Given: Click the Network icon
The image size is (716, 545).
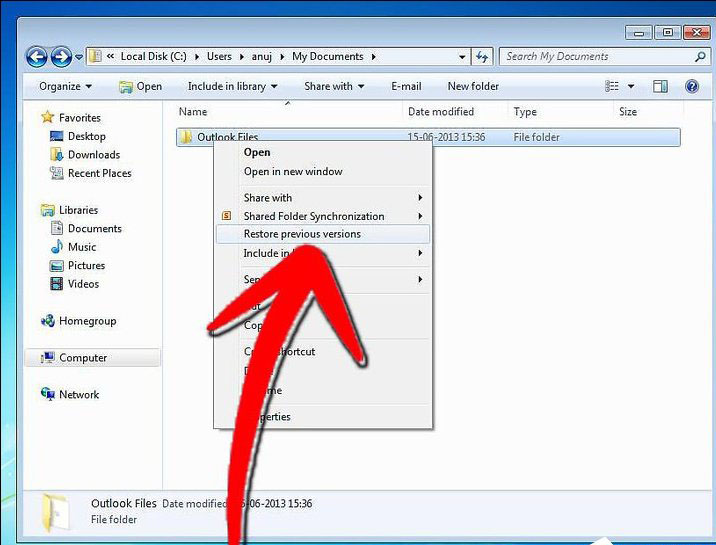Looking at the screenshot, I should click(47, 393).
